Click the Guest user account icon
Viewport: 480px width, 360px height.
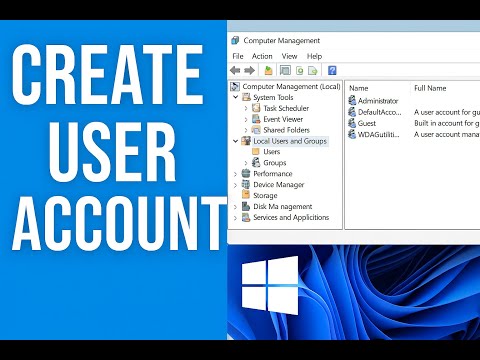click(x=352, y=123)
